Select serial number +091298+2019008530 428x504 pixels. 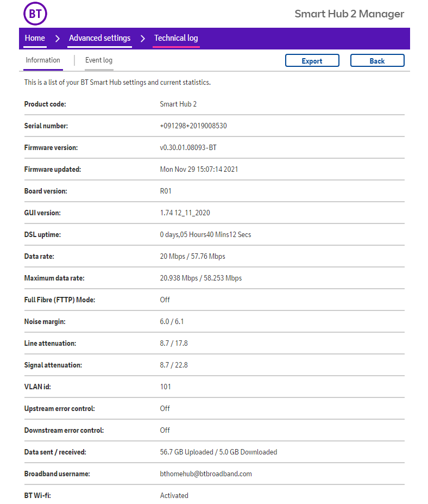pos(193,126)
